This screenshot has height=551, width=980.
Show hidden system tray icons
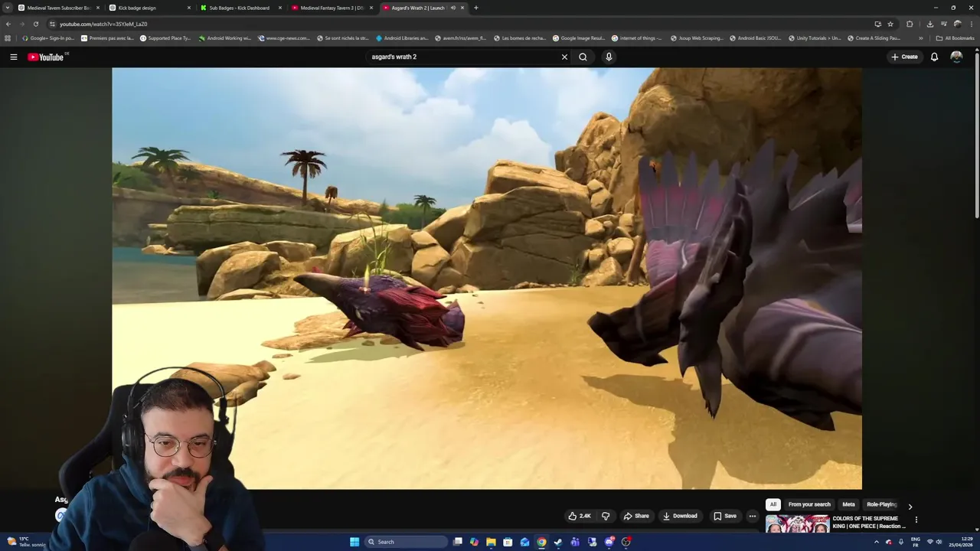tap(877, 542)
